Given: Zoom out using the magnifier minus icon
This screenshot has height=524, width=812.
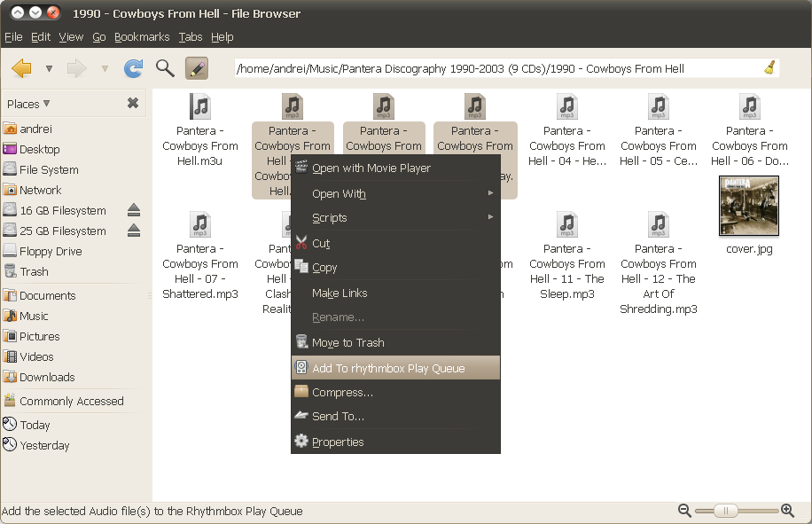Looking at the screenshot, I should pyautogui.click(x=683, y=511).
